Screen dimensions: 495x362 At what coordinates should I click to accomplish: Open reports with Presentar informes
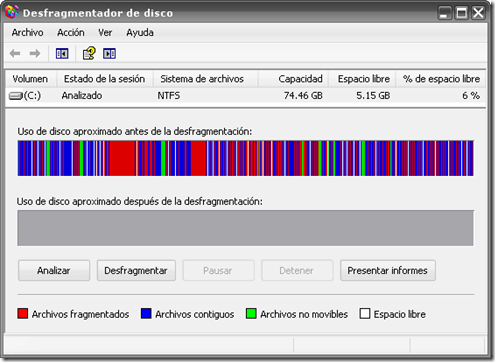(x=388, y=270)
